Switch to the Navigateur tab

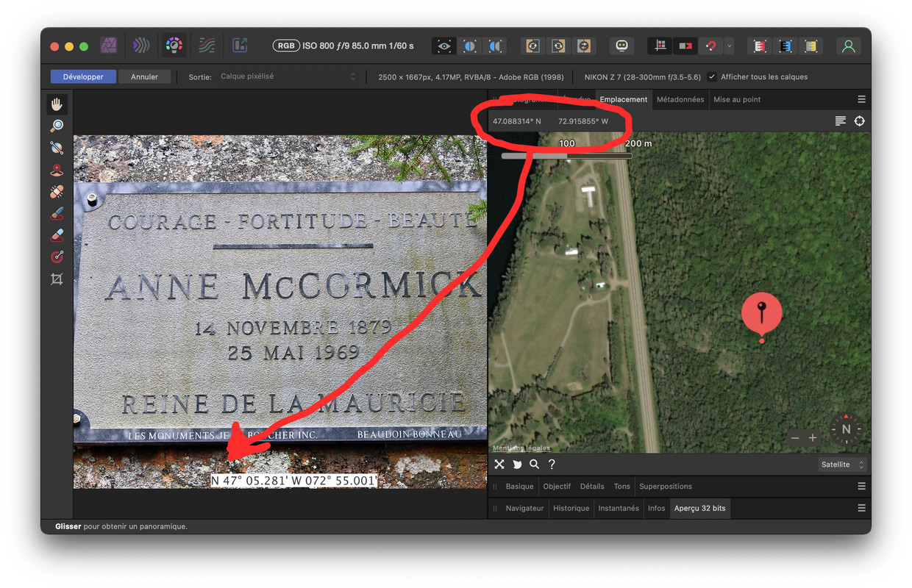[x=525, y=509]
